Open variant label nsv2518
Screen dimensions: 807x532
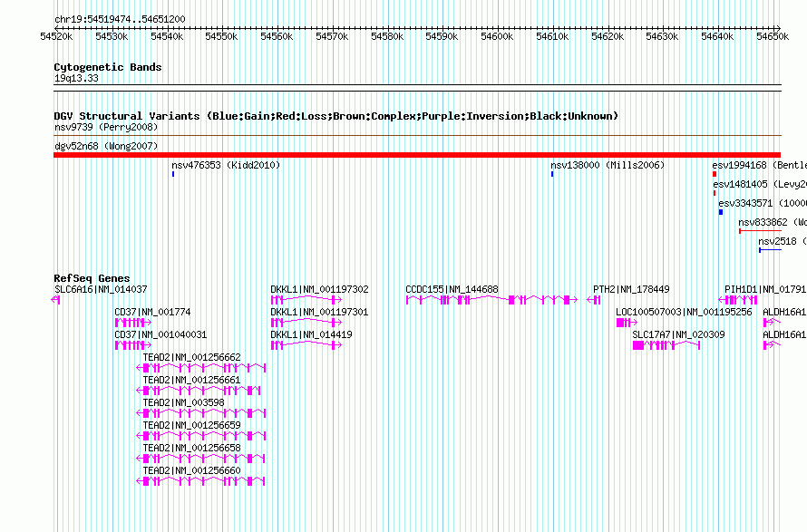pos(783,242)
